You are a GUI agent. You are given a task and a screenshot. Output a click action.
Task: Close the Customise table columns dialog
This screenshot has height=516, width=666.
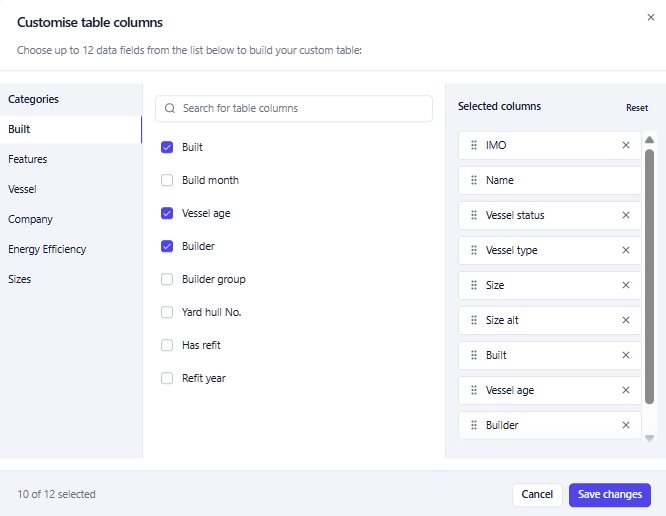(x=651, y=17)
